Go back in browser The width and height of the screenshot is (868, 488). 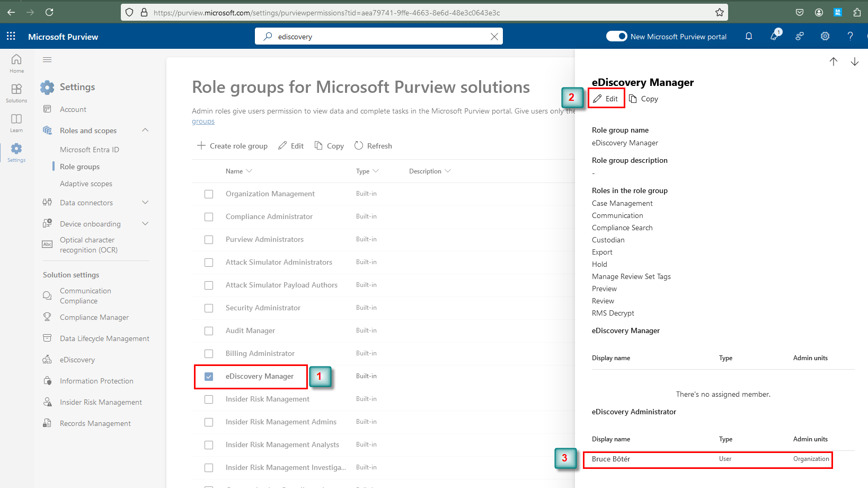coord(11,12)
